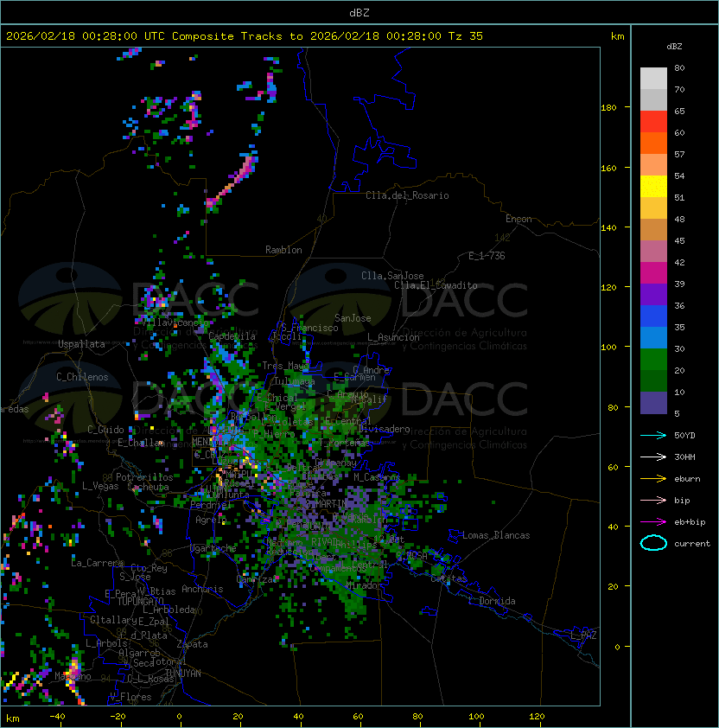Click the -40 km horizontal axis tick label
Image resolution: width=719 pixels, height=728 pixels.
[x=58, y=717]
